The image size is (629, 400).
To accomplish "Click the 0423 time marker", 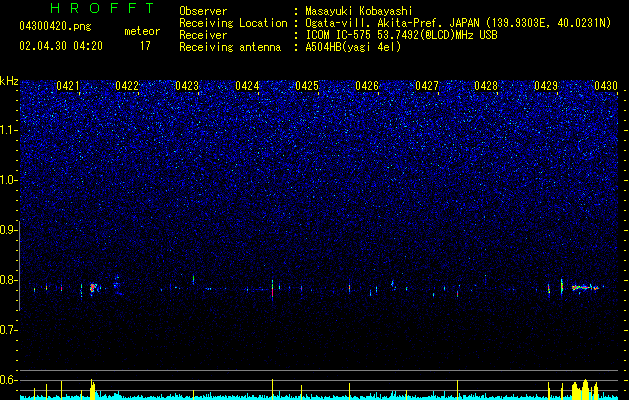I will click(x=187, y=86).
